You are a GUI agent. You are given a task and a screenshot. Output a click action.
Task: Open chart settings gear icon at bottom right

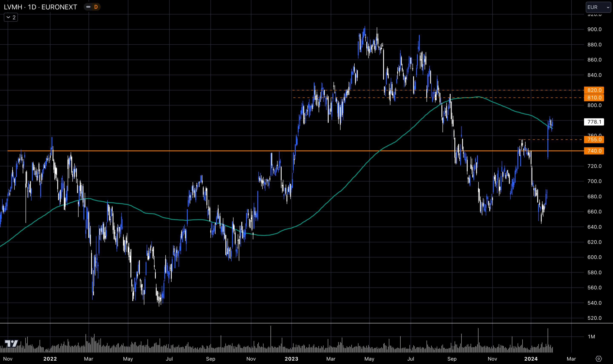point(599,359)
